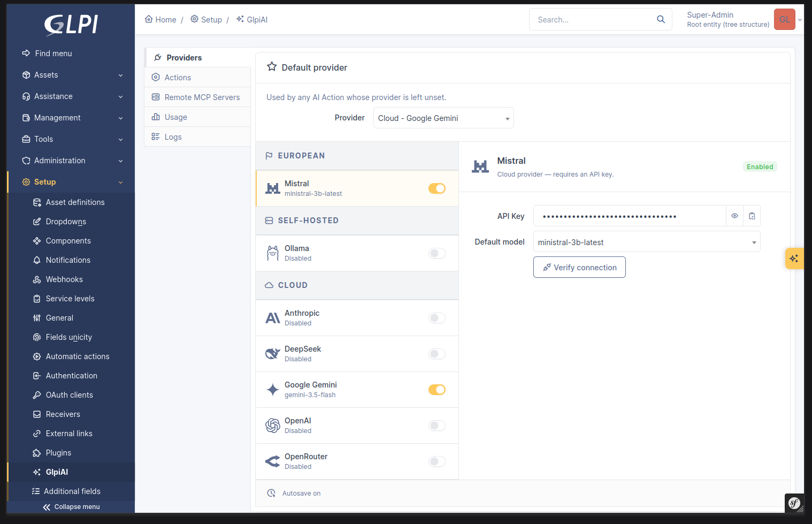Open Notifications menu item
Viewport: 812px width, 524px height.
[72, 260]
